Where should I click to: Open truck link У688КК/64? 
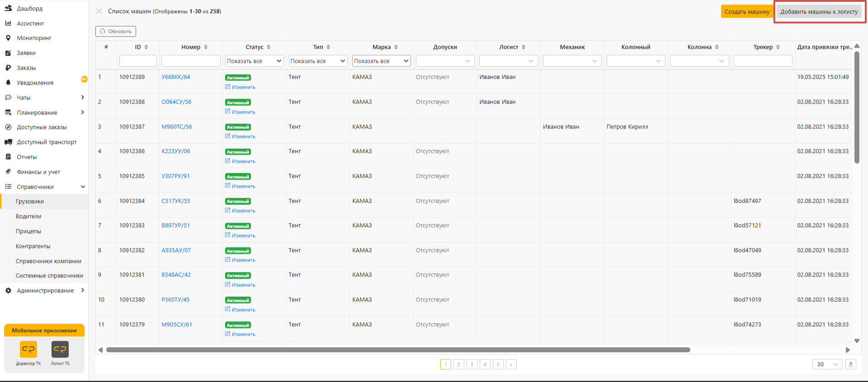(x=176, y=77)
